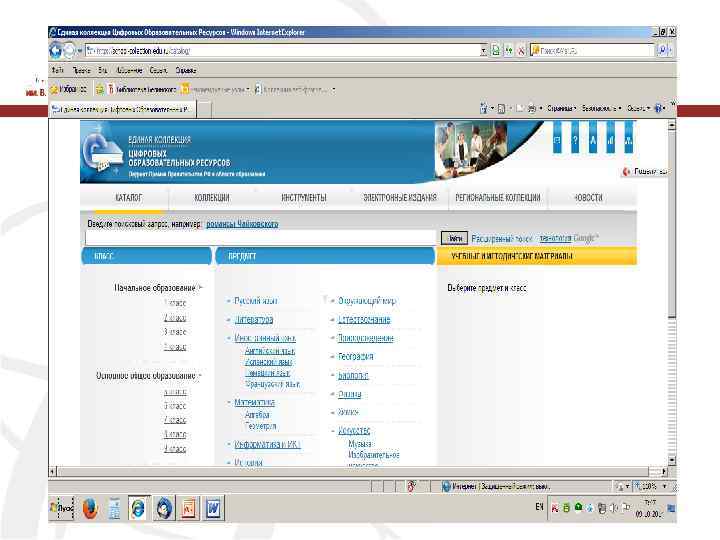Click the horizontal scrollbar right arrow
Image resolution: width=720 pixels, height=540 pixels.
664,472
